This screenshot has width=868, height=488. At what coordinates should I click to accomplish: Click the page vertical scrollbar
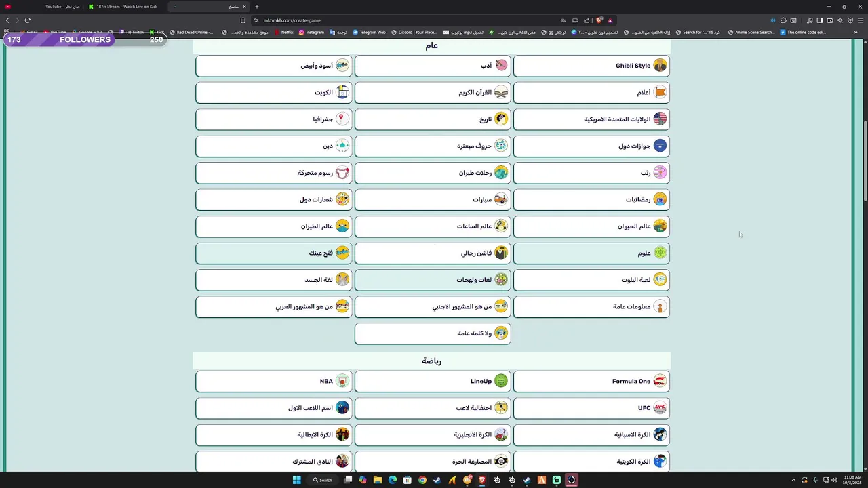coord(865,161)
